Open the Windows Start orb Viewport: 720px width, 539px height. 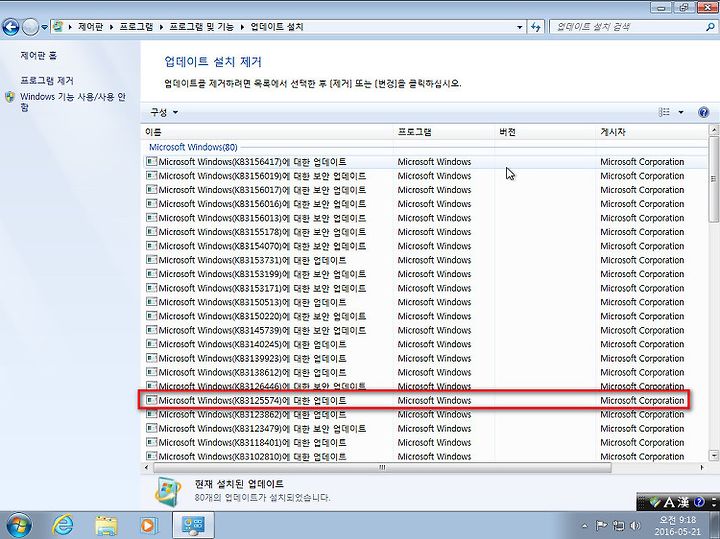[x=19, y=525]
